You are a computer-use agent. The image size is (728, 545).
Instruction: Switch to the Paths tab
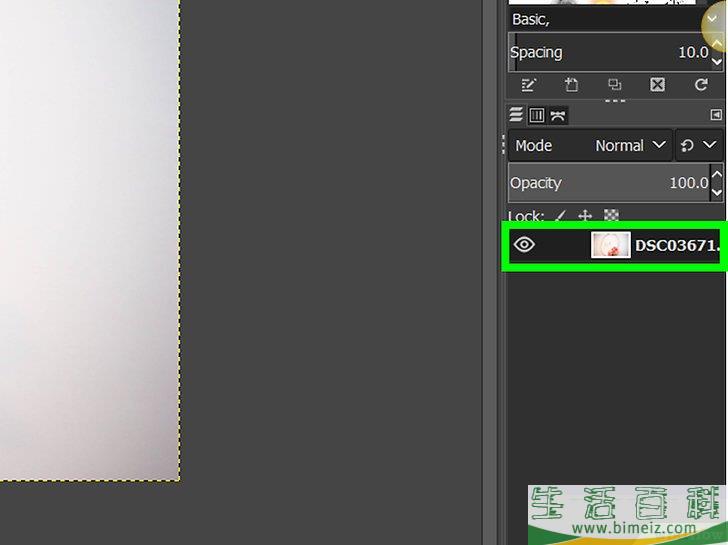(x=558, y=115)
